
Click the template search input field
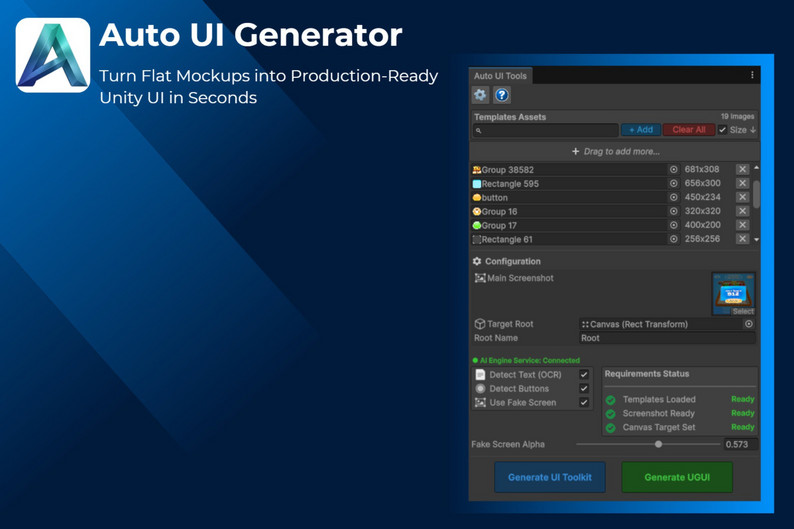pos(545,131)
